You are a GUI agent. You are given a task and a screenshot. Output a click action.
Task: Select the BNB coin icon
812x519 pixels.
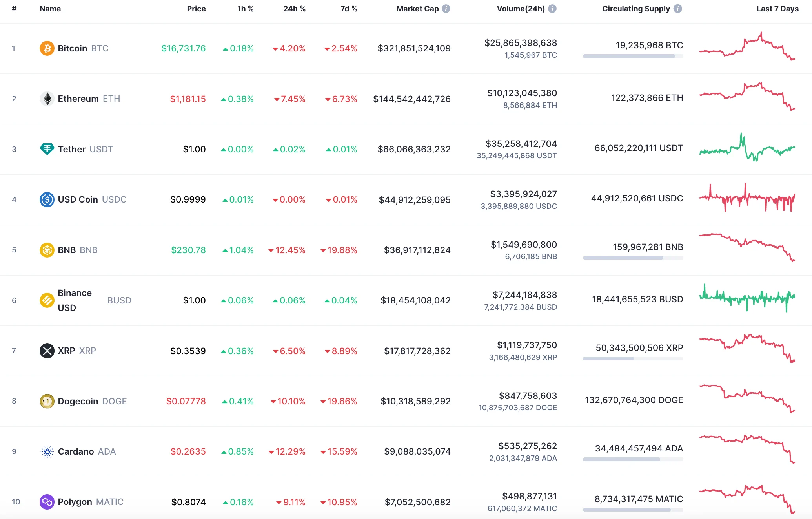point(47,250)
